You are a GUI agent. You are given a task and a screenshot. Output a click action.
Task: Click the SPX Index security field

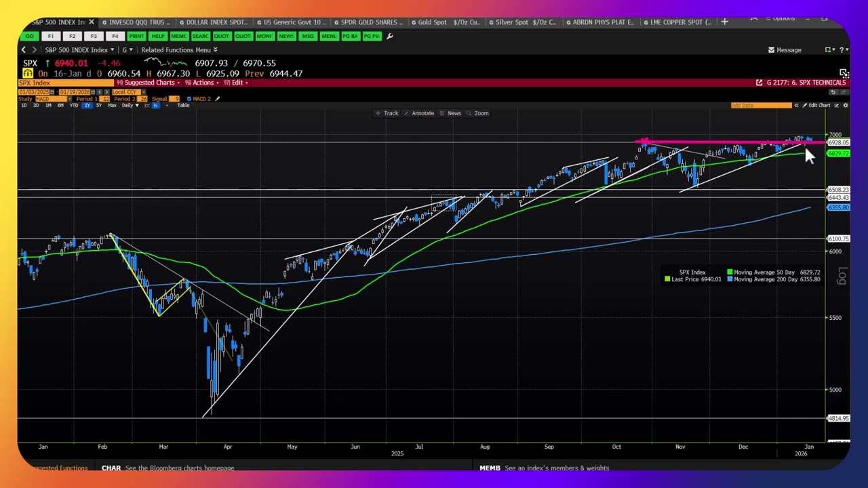click(66, 83)
